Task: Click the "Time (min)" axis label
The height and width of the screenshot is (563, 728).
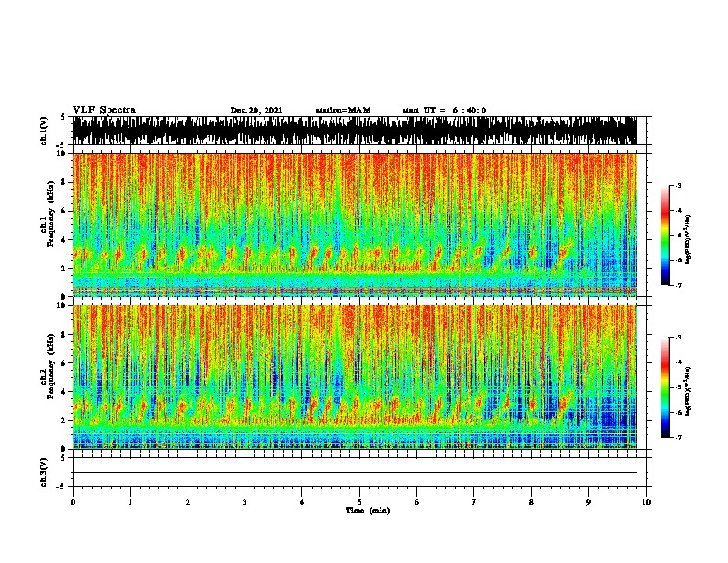Action: pos(368,511)
